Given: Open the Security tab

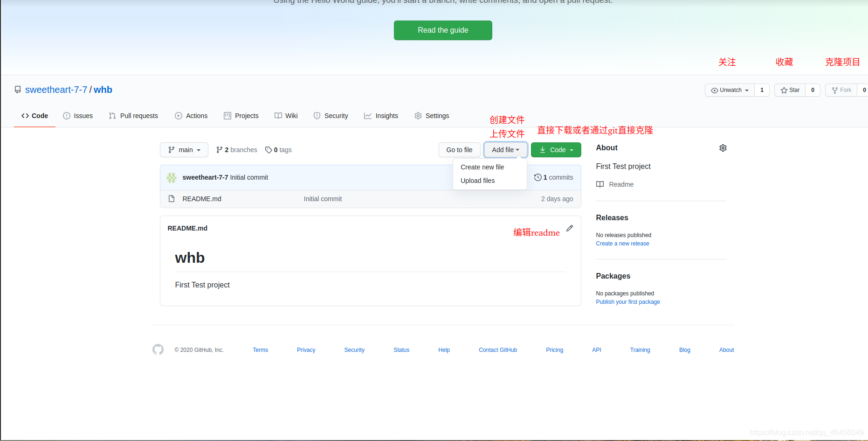Looking at the screenshot, I should point(331,116).
